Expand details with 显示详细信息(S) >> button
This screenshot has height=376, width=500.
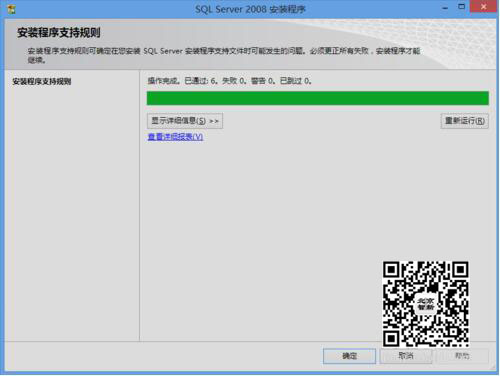[x=185, y=121]
